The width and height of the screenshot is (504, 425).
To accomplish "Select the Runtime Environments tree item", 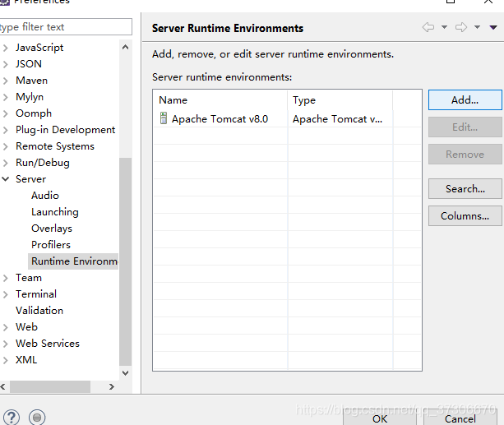I will pos(74,261).
